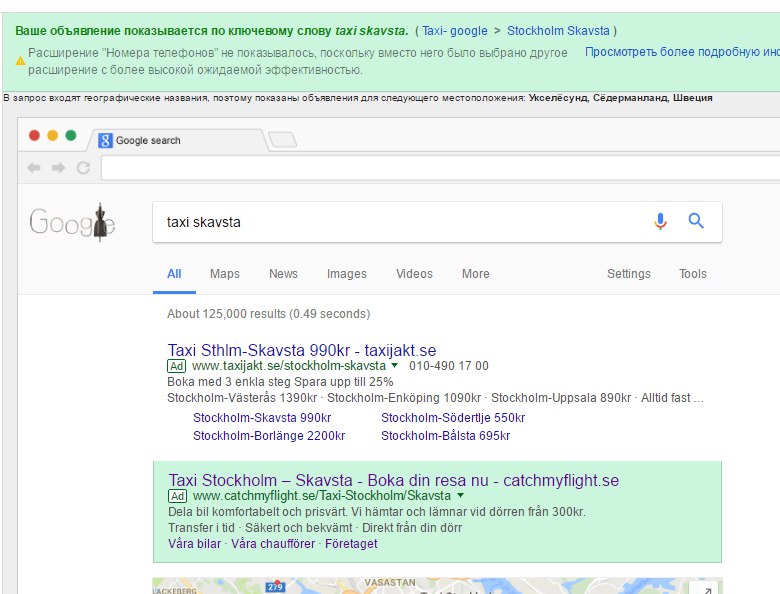Open dropdown arrow beside catchmyflight.se URL
Viewport: 780px width, 594px height.
coord(460,495)
